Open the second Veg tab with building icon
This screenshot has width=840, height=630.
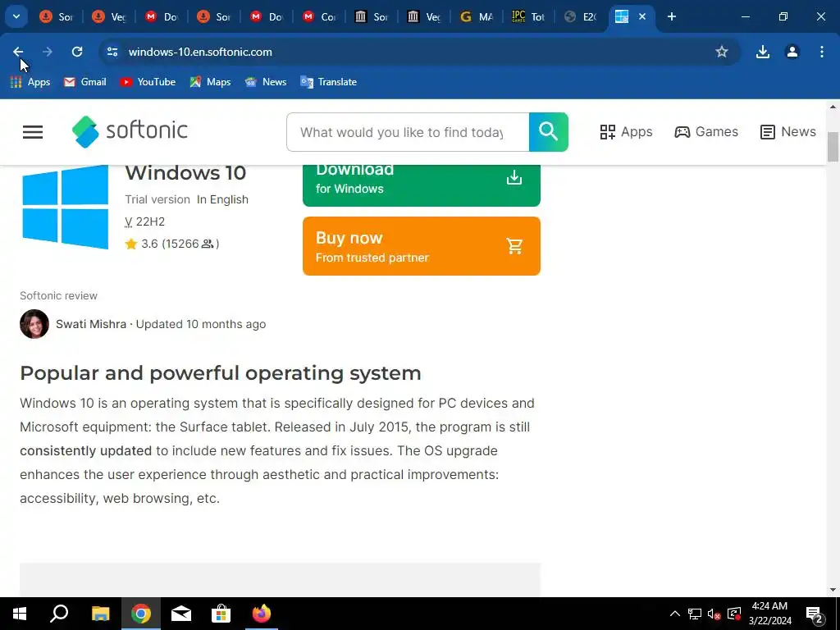[x=423, y=16]
